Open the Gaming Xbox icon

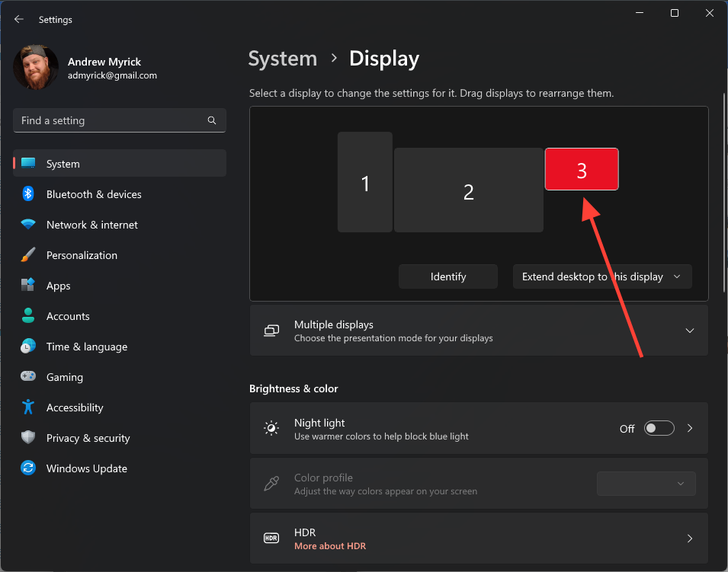pos(28,377)
